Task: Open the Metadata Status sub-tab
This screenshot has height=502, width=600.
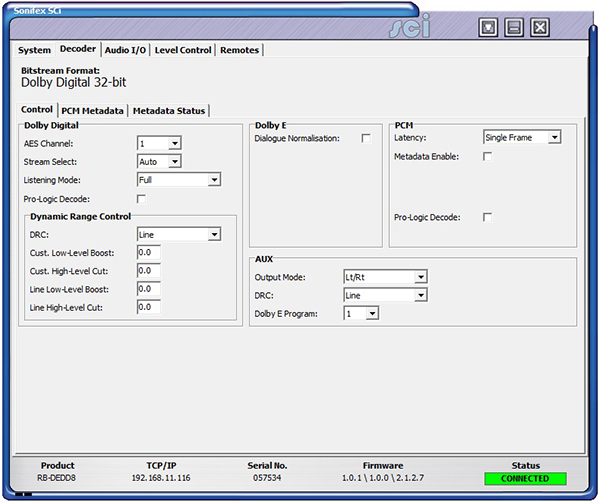Action: [x=169, y=111]
